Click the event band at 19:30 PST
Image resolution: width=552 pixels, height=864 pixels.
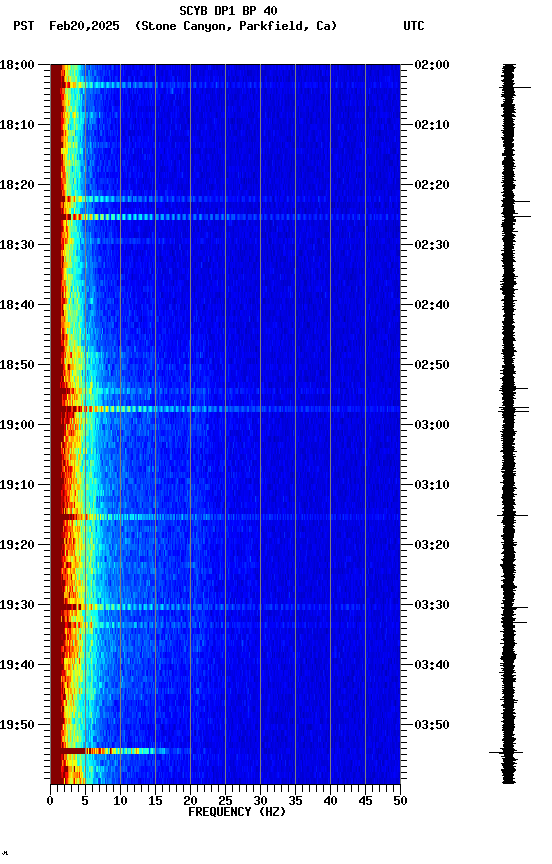[225, 607]
